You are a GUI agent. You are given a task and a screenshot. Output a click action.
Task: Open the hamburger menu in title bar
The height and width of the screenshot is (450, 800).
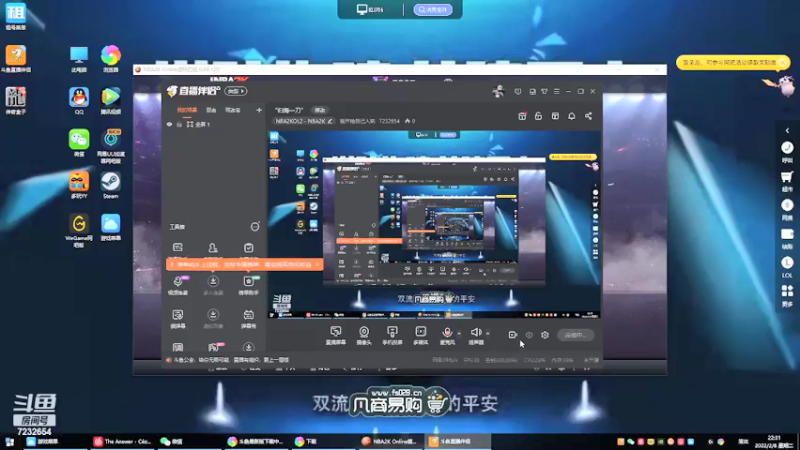click(x=557, y=91)
